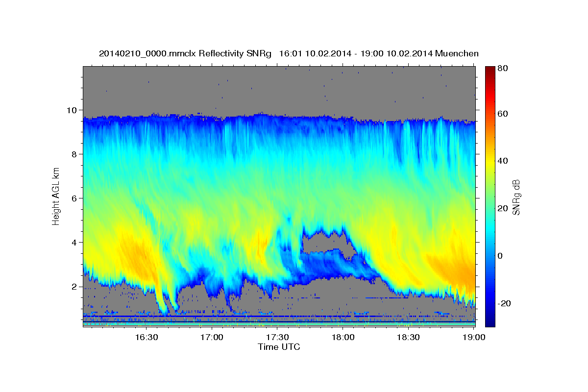Click the height tick label 8
This screenshot has width=588, height=392.
(74, 154)
